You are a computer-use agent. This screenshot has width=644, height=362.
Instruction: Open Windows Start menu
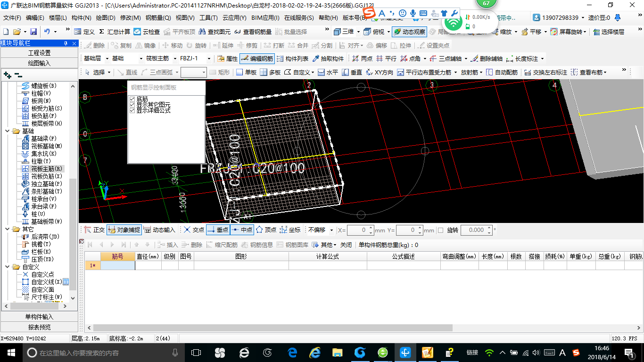(x=10, y=352)
